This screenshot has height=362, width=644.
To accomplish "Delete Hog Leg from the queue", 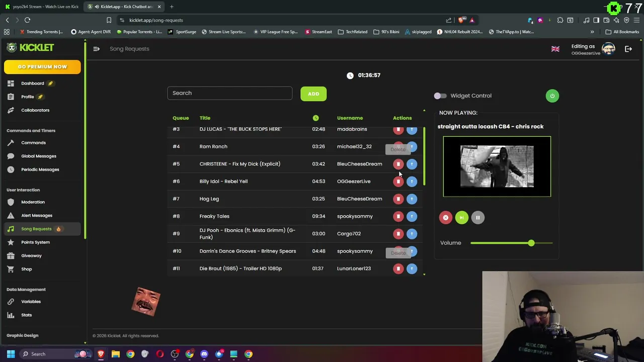I will coord(398,199).
